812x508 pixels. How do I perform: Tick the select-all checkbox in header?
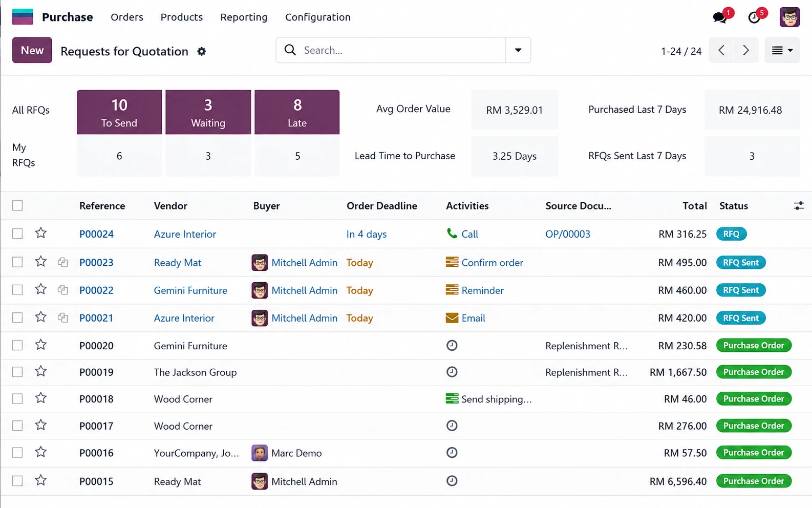17,206
